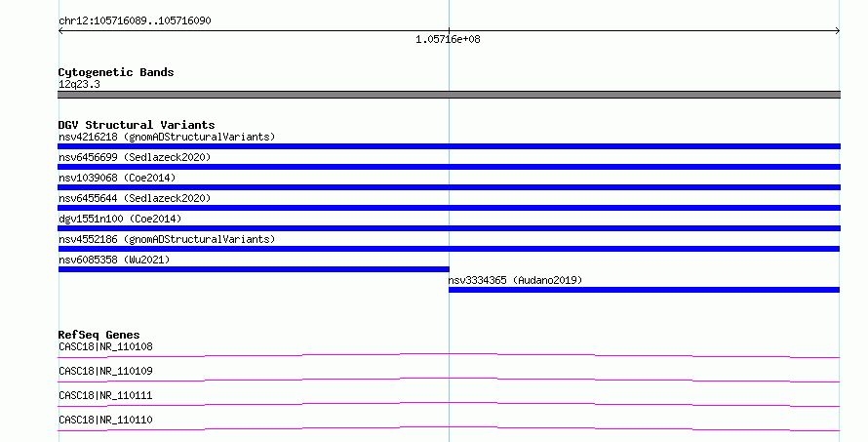Open nsv6455644 (Sedlazeck2020) variant label
The image size is (868, 442).
[135, 198]
